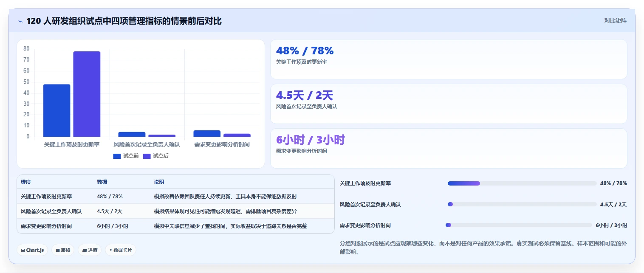Click the 试点后 bar reaching 78
The image size is (644, 273).
87,94
